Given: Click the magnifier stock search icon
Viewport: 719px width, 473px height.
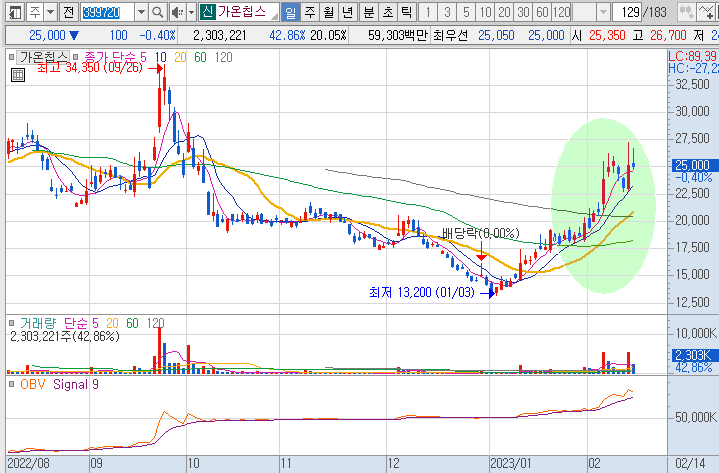Looking at the screenshot, I should click(157, 12).
